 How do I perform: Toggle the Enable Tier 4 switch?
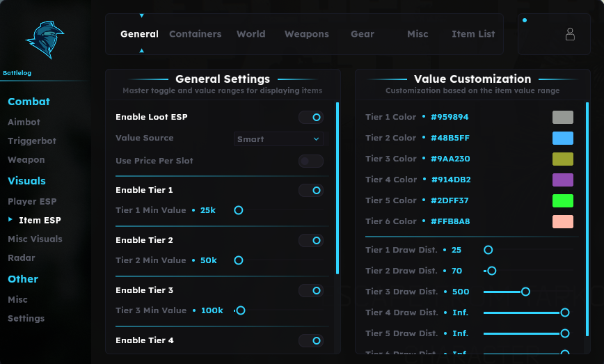click(x=311, y=340)
